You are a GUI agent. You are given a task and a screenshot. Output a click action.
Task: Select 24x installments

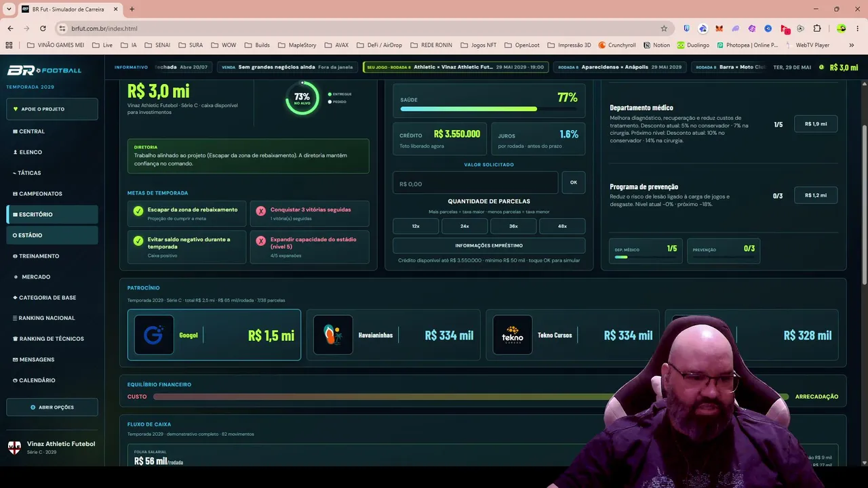465,226
